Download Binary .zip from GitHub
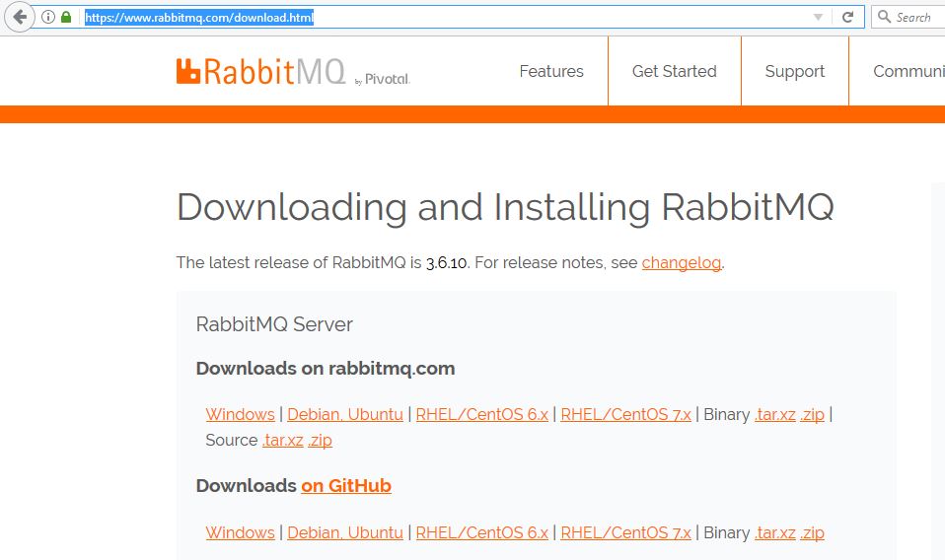The height and width of the screenshot is (560, 945). (813, 533)
